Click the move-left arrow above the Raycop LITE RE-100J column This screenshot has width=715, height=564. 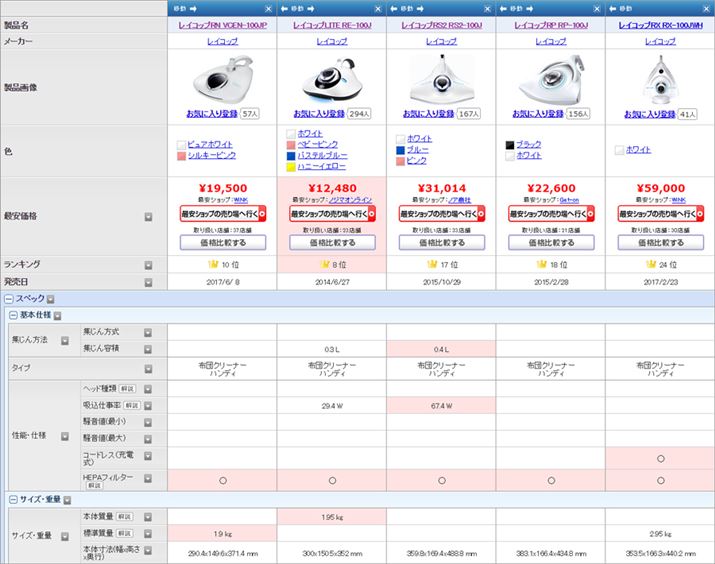tap(283, 7)
